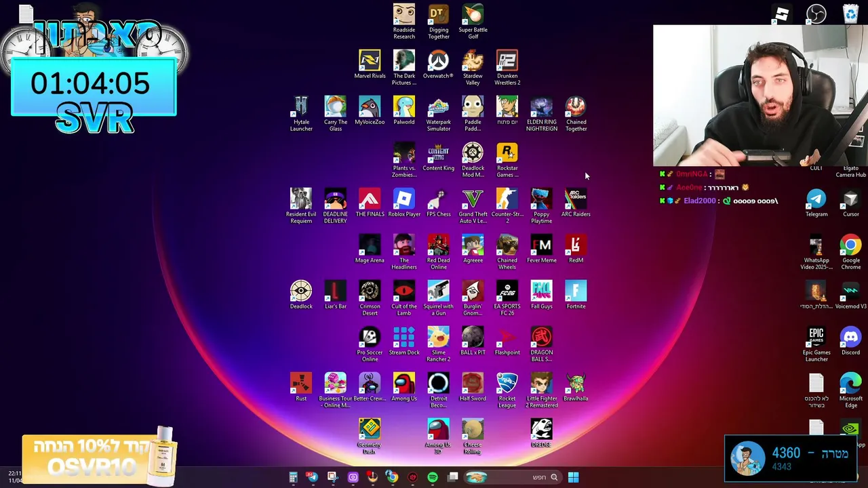Open Spotify from the taskbar
The width and height of the screenshot is (868, 488).
pyautogui.click(x=433, y=477)
